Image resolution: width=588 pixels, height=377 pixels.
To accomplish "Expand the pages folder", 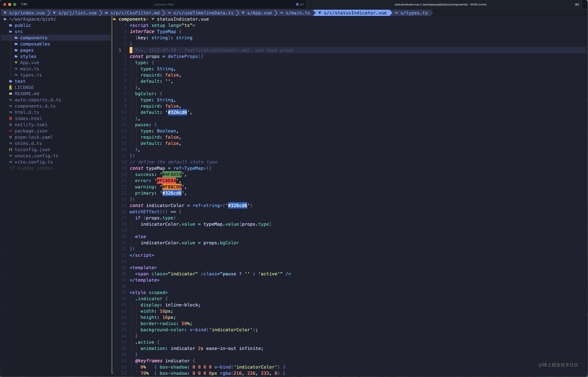I will coord(27,50).
